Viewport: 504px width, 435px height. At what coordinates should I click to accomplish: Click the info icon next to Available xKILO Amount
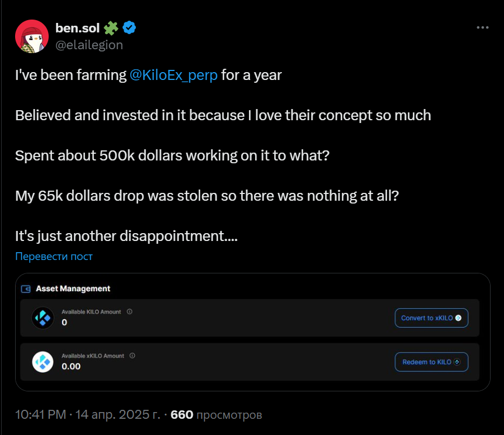click(x=133, y=356)
